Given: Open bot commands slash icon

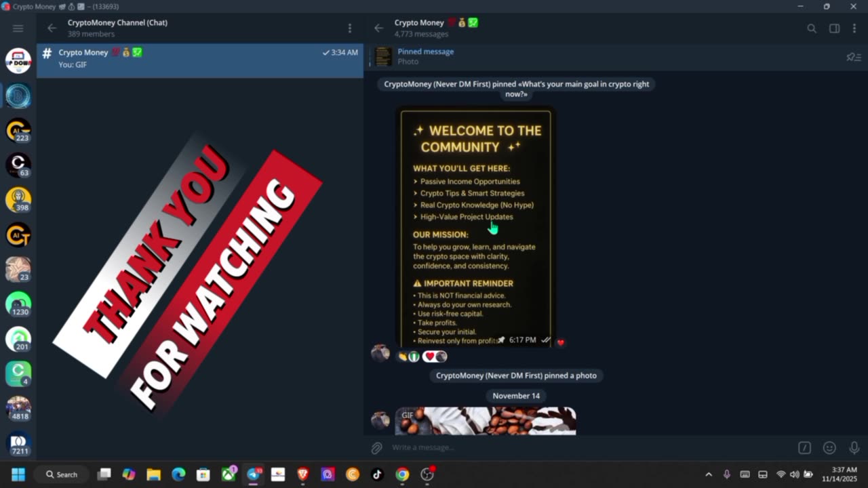Looking at the screenshot, I should click(804, 447).
